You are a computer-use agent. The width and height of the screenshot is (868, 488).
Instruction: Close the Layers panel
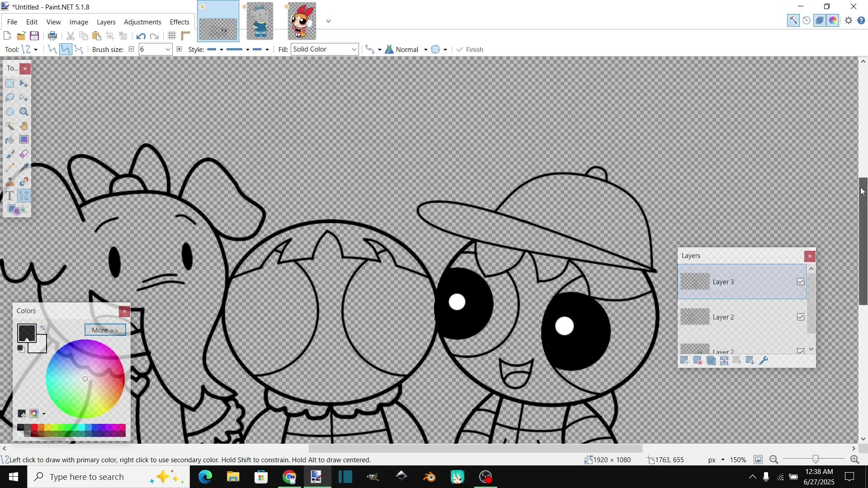pos(810,256)
